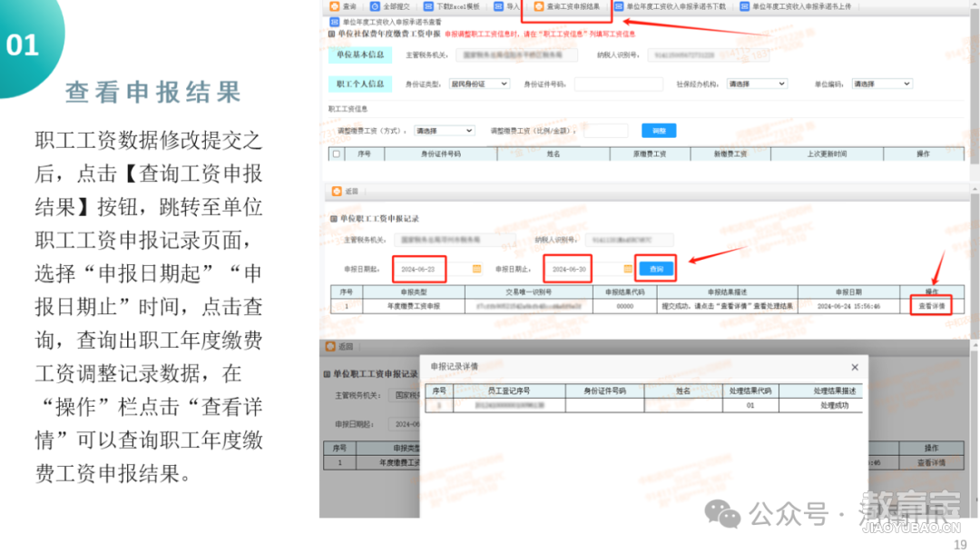Click the 处理结果代码 header in the dialog
This screenshot has height=554, width=980.
click(x=750, y=391)
